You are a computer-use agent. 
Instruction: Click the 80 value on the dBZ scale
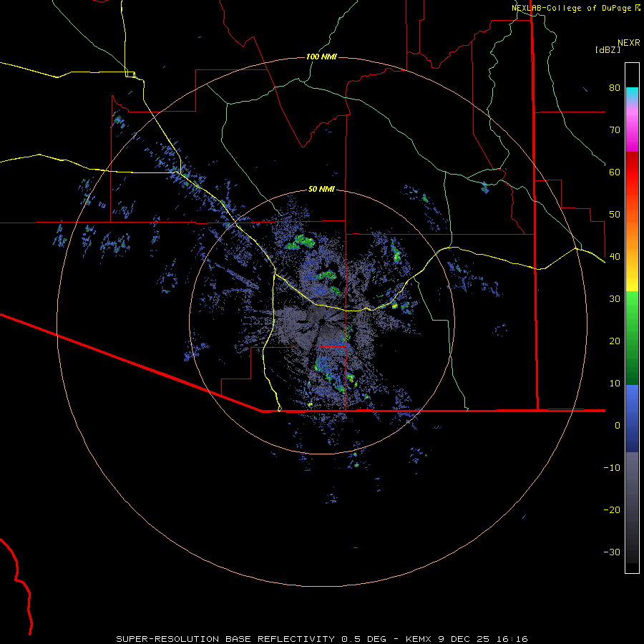615,88
